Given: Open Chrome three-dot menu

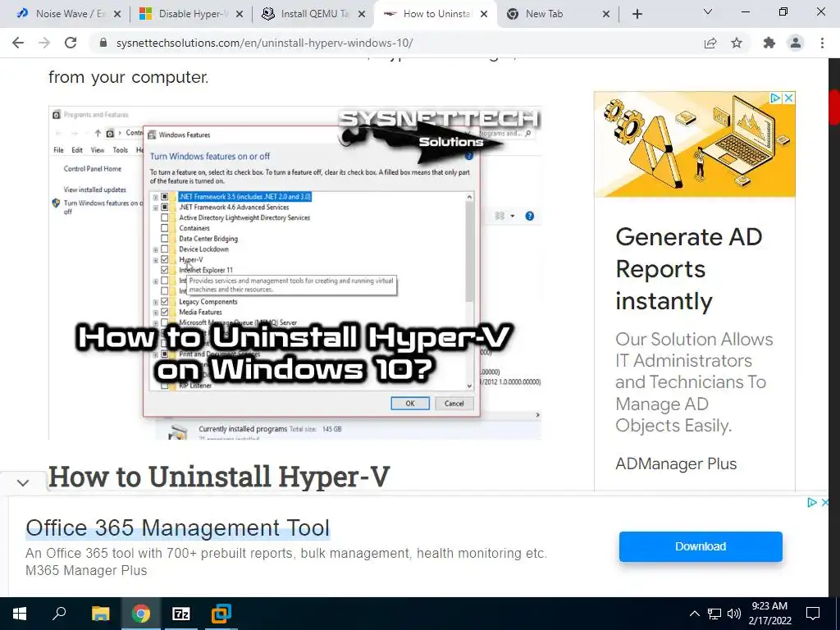Looking at the screenshot, I should coord(822,43).
